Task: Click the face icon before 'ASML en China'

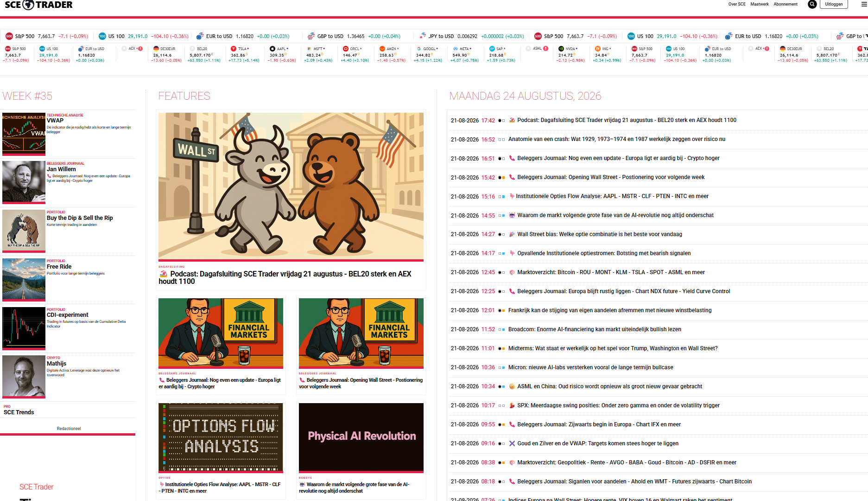Action: click(512, 386)
